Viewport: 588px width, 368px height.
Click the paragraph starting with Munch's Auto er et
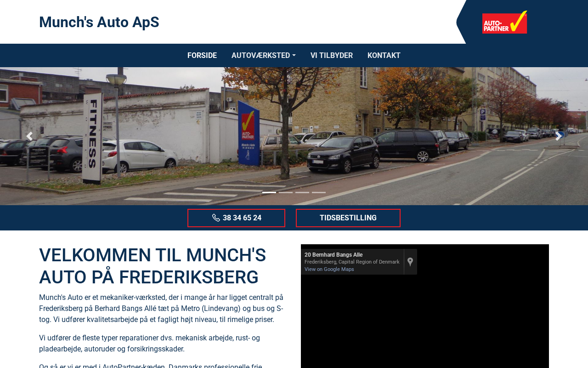[x=161, y=309]
